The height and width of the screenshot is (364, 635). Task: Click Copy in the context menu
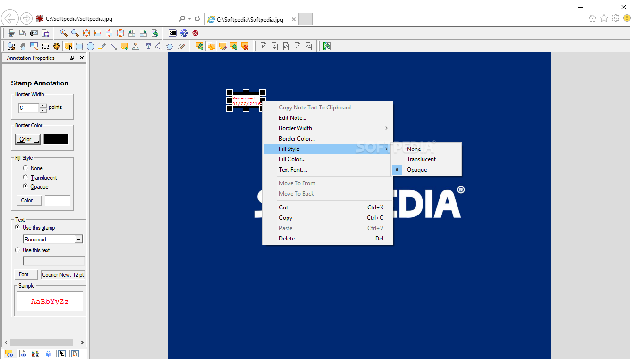click(328, 218)
